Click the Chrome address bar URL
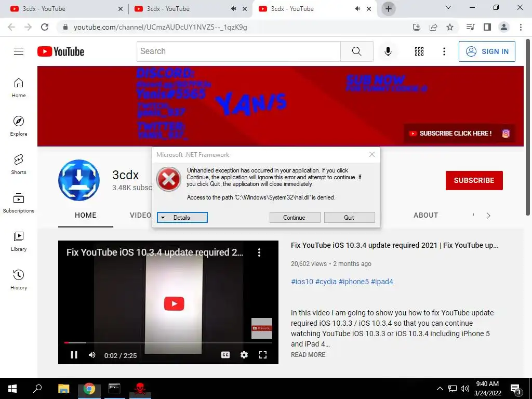 pyautogui.click(x=160, y=27)
